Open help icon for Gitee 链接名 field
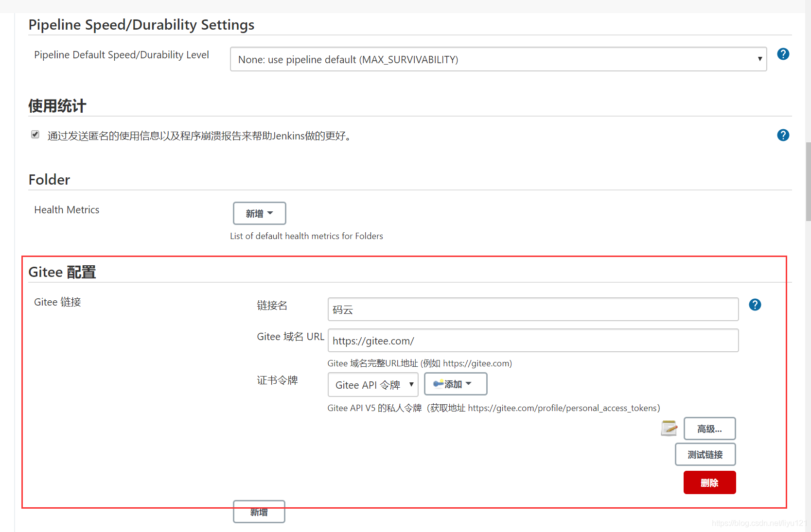Image resolution: width=811 pixels, height=532 pixels. 755,305
